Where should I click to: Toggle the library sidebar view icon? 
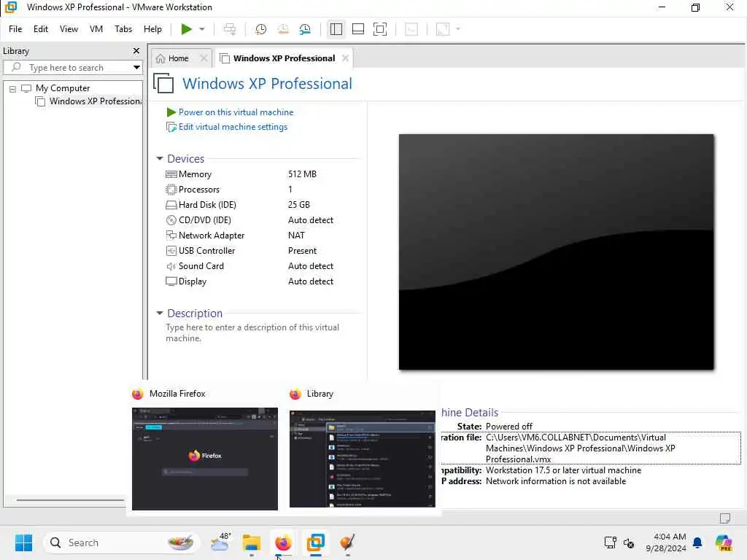pyautogui.click(x=336, y=29)
